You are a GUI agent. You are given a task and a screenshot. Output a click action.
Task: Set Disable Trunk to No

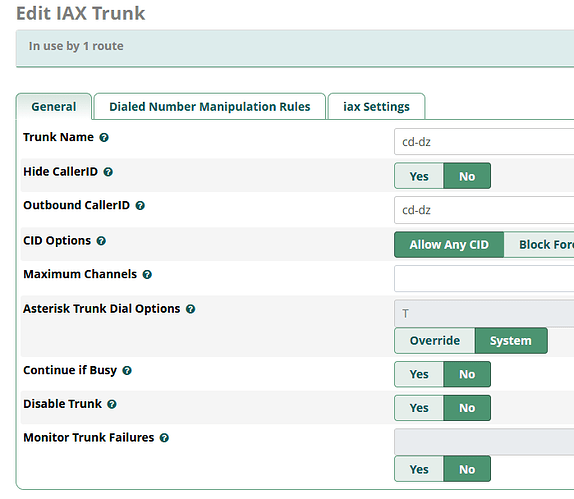point(467,408)
